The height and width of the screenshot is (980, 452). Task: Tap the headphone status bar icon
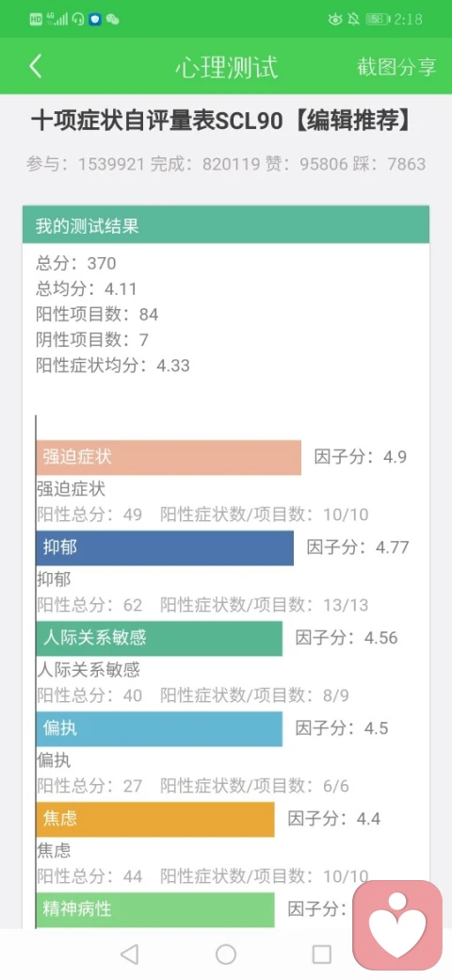[79, 20]
